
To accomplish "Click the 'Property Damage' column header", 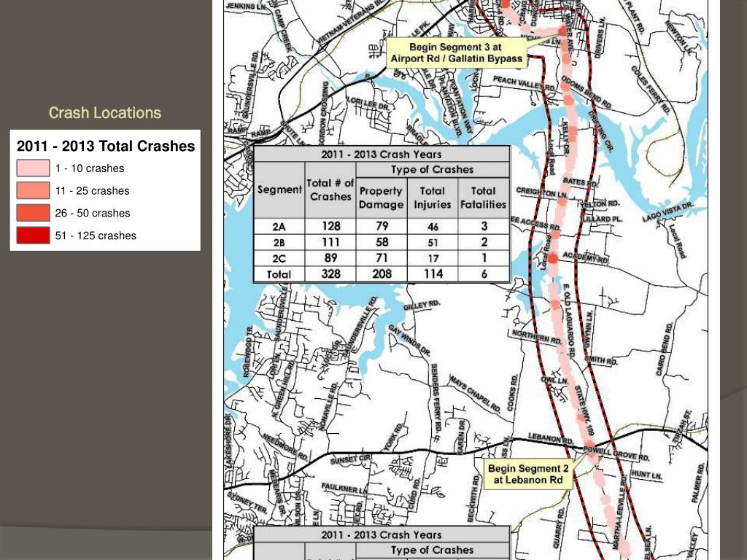I will click(381, 198).
